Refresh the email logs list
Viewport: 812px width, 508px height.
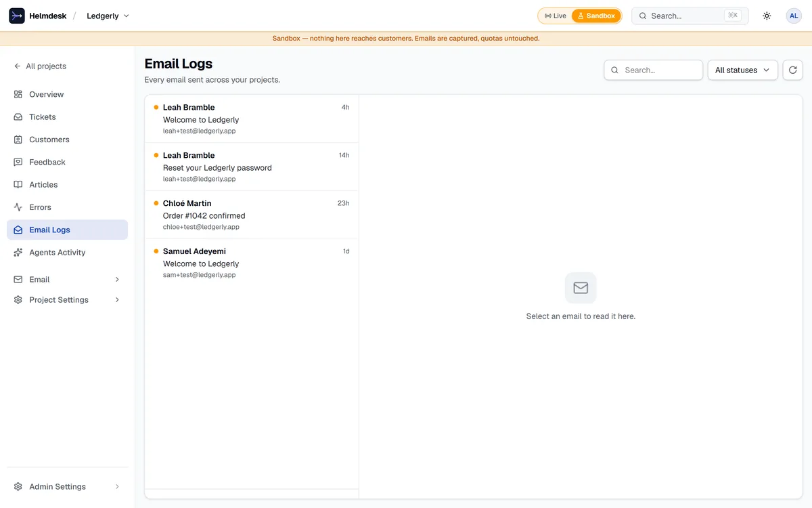click(792, 70)
